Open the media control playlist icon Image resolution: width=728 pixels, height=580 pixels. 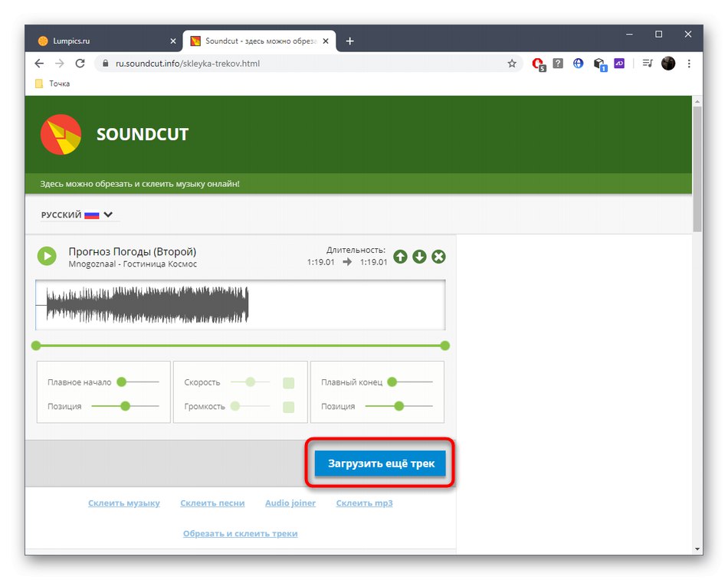point(648,63)
